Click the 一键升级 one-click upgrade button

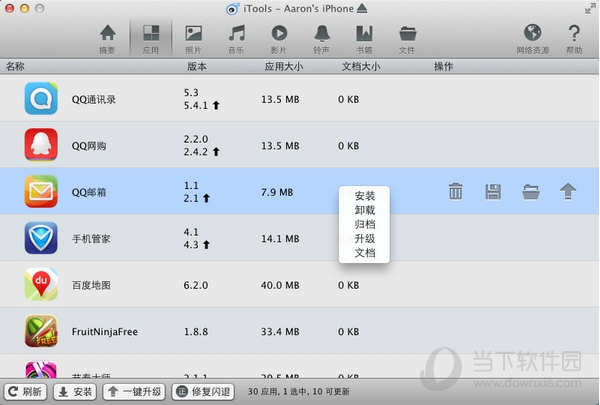tap(134, 392)
